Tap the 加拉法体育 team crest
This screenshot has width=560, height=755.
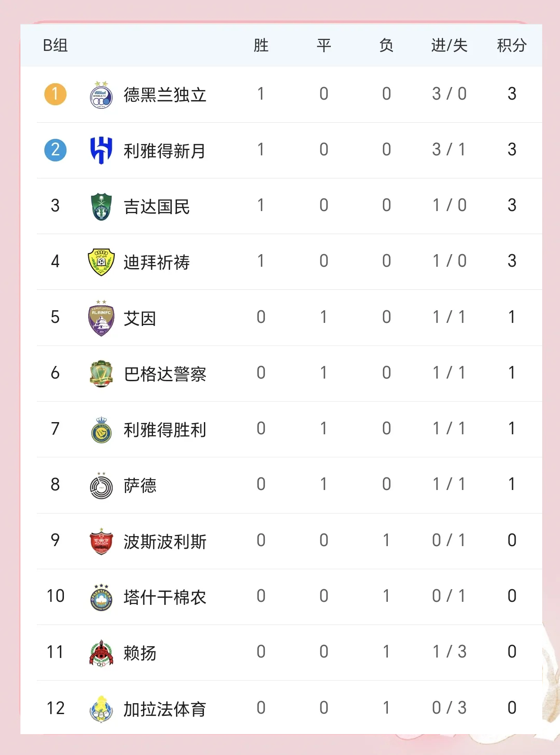coord(101,708)
